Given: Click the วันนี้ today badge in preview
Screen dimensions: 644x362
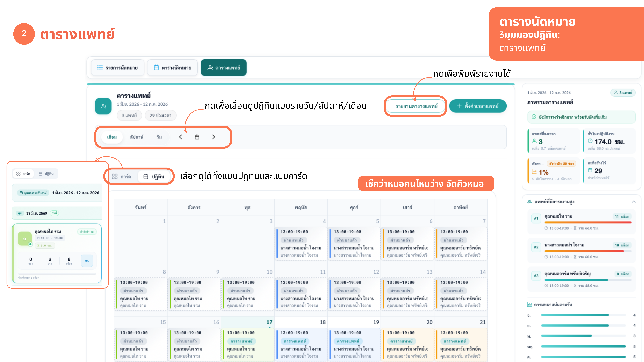Looking at the screenshot, I should coord(54,213).
